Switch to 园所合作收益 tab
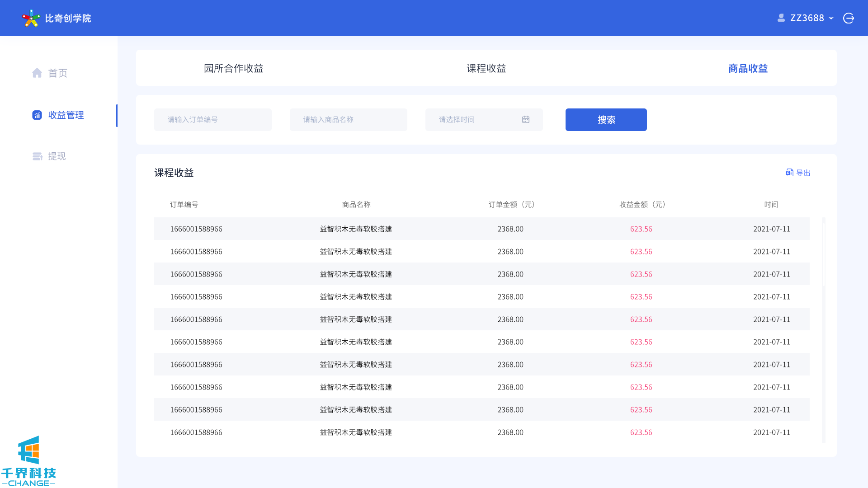Viewport: 868px width, 488px height. [x=233, y=68]
